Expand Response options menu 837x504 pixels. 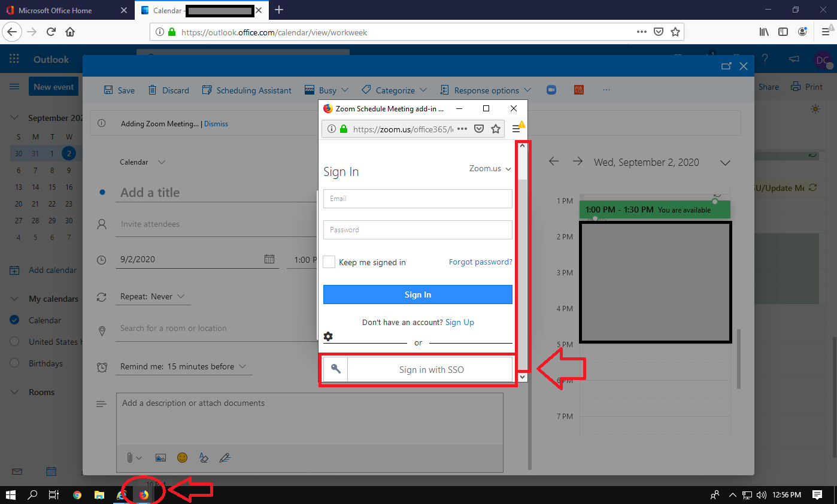pos(485,90)
